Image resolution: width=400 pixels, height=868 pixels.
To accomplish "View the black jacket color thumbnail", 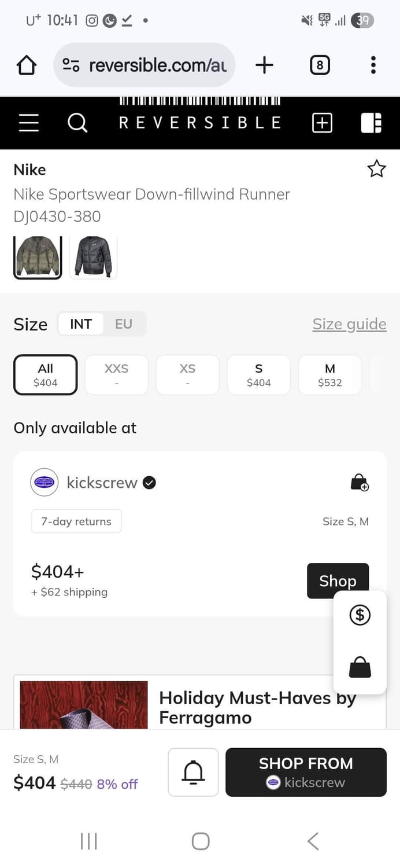I will pyautogui.click(x=93, y=257).
